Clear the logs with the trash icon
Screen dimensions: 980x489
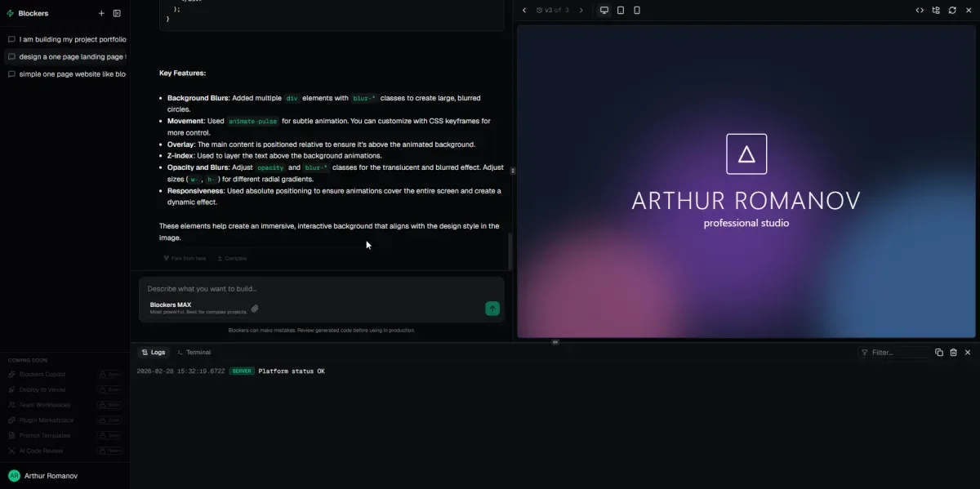(953, 352)
